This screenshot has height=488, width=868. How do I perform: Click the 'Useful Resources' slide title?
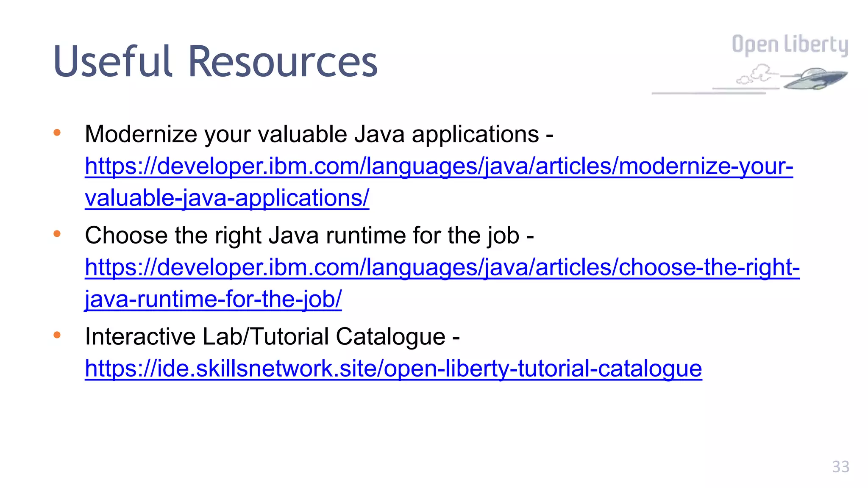click(x=215, y=62)
